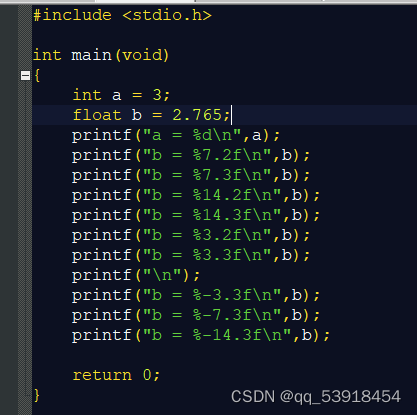Click the 'float b = 2.765;' line
This screenshot has width=417, height=415.
click(x=151, y=115)
